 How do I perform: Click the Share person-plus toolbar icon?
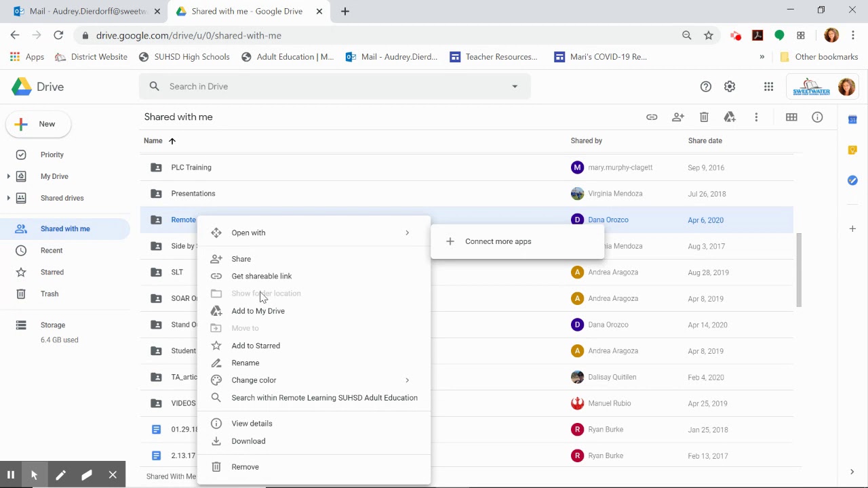click(x=678, y=117)
